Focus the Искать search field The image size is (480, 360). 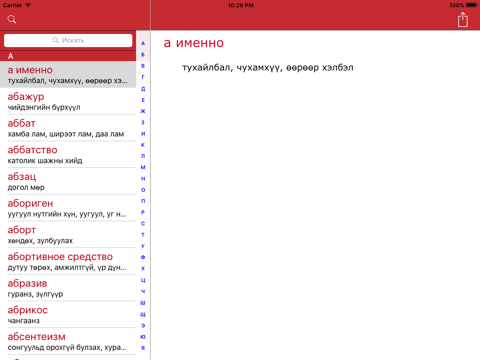(x=68, y=40)
